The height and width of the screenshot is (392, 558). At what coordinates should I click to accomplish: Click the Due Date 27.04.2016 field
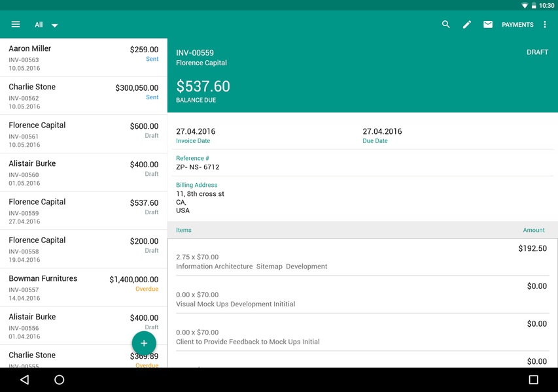point(382,135)
